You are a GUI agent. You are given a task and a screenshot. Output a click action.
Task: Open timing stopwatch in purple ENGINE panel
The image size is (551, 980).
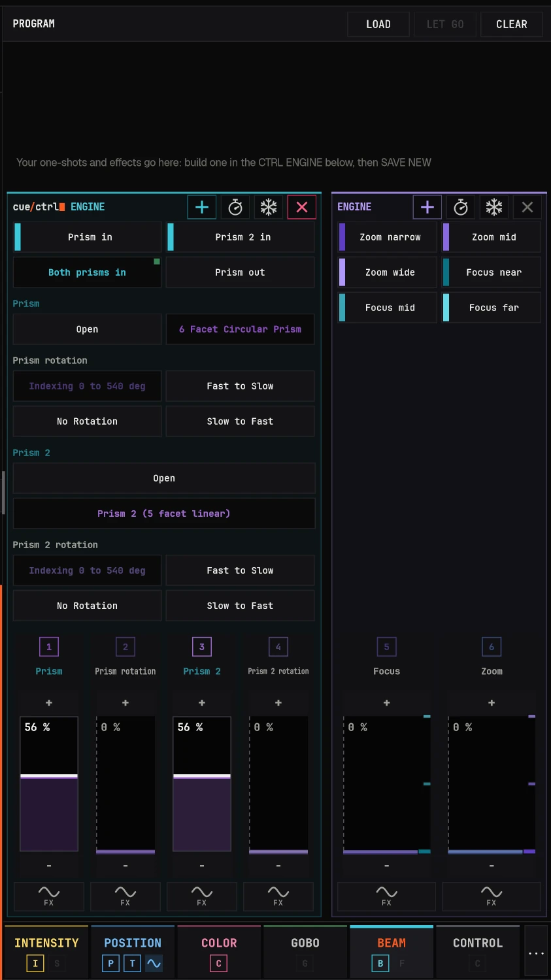click(x=461, y=207)
